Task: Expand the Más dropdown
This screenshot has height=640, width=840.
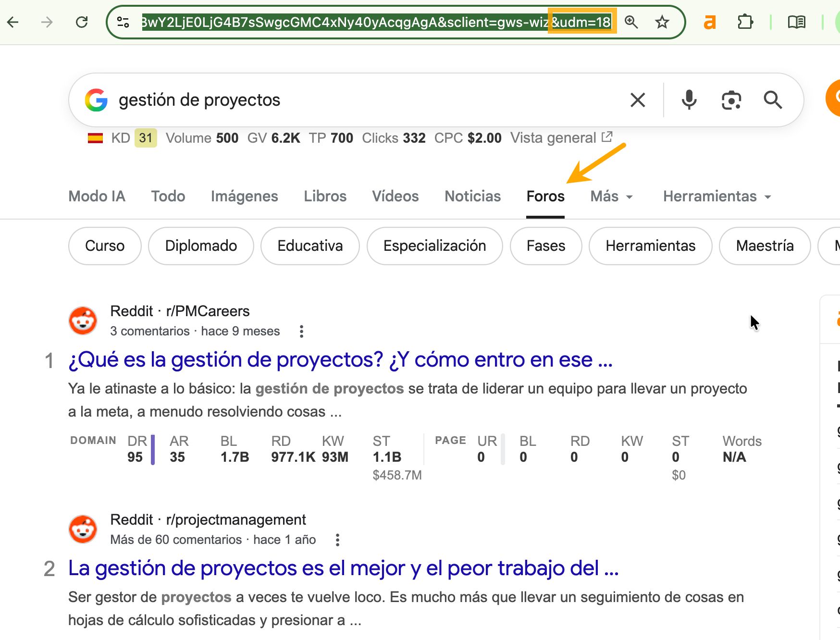Action: pos(612,196)
